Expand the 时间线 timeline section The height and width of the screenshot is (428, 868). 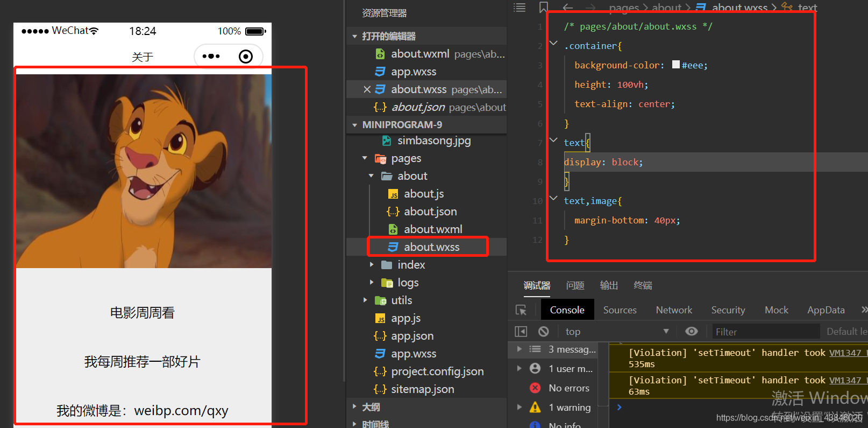tap(354, 424)
